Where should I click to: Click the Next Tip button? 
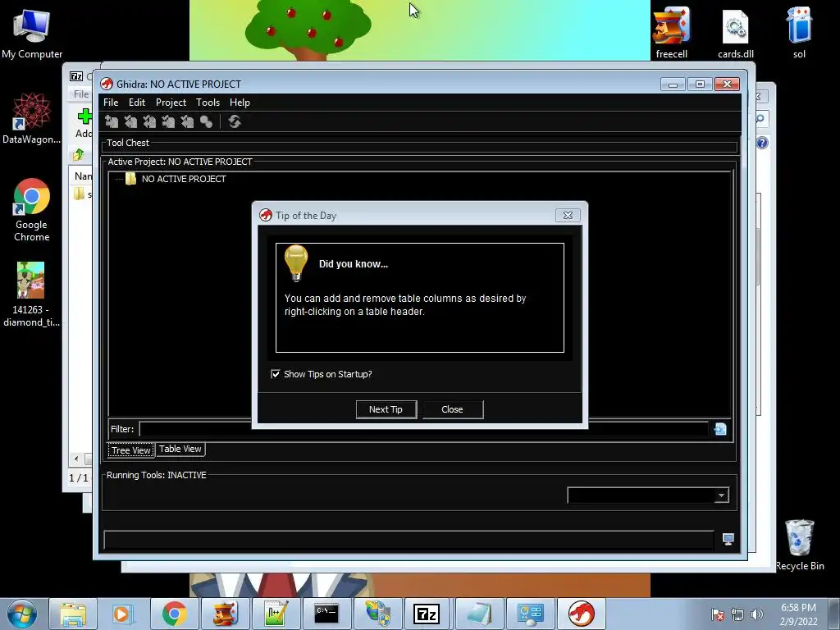tap(386, 409)
